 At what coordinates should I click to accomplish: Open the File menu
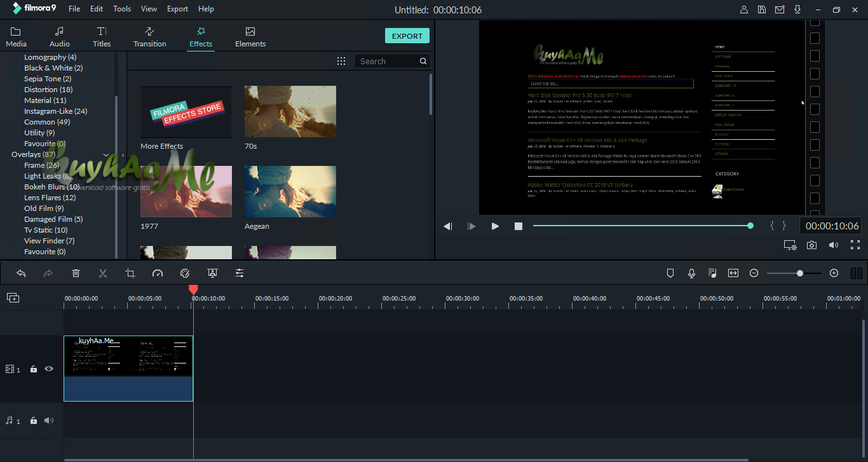74,9
